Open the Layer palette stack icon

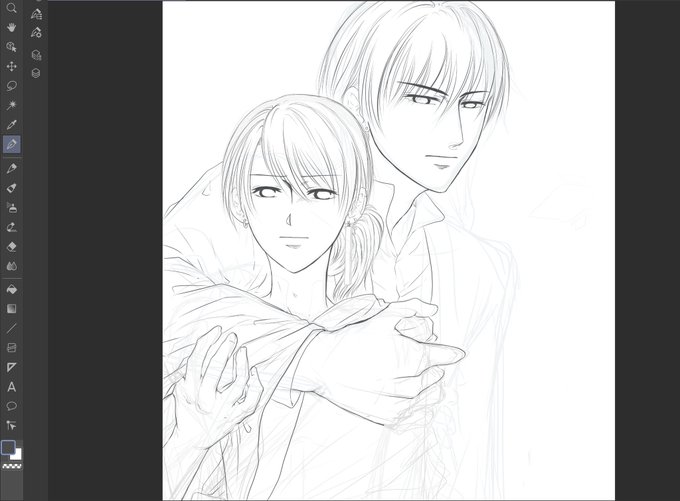[36, 73]
